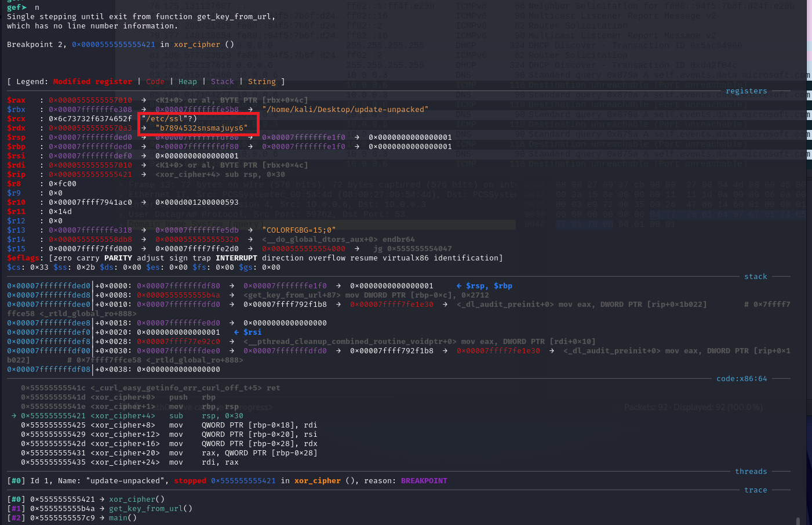Click the xor_cipher+12 instruction line
812x525 pixels.
point(169,435)
